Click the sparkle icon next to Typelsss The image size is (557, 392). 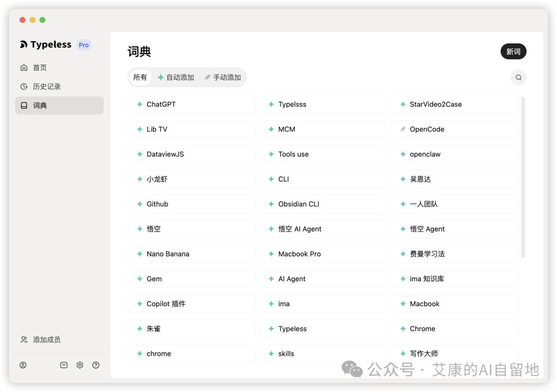271,104
